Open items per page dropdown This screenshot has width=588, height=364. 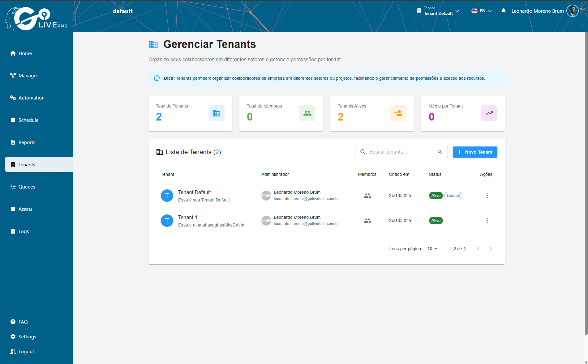click(x=432, y=249)
